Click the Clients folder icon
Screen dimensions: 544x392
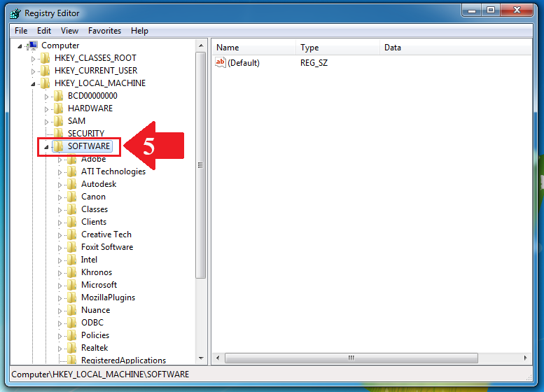click(x=72, y=222)
